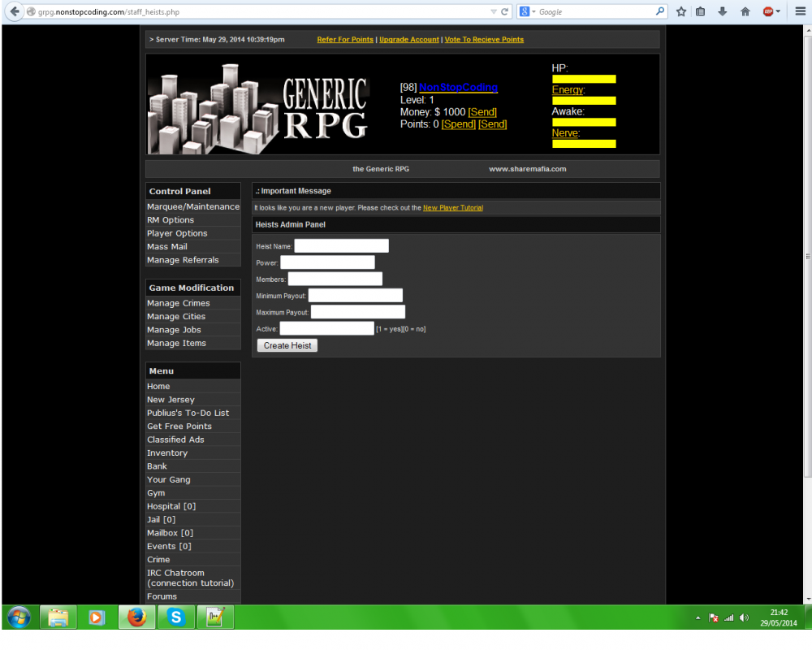The width and height of the screenshot is (812, 650).
Task: Open the Downloads arrow in the toolbar
Action: 723,11
